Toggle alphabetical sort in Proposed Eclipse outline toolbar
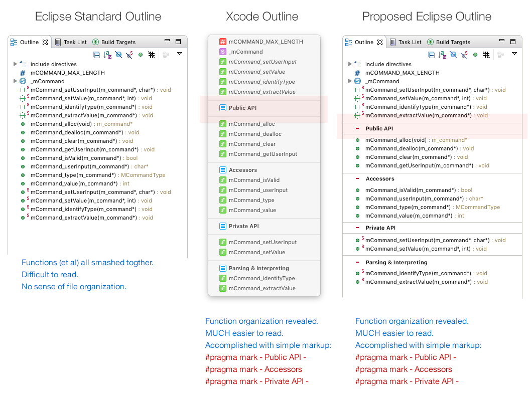532x396 pixels. (x=442, y=55)
